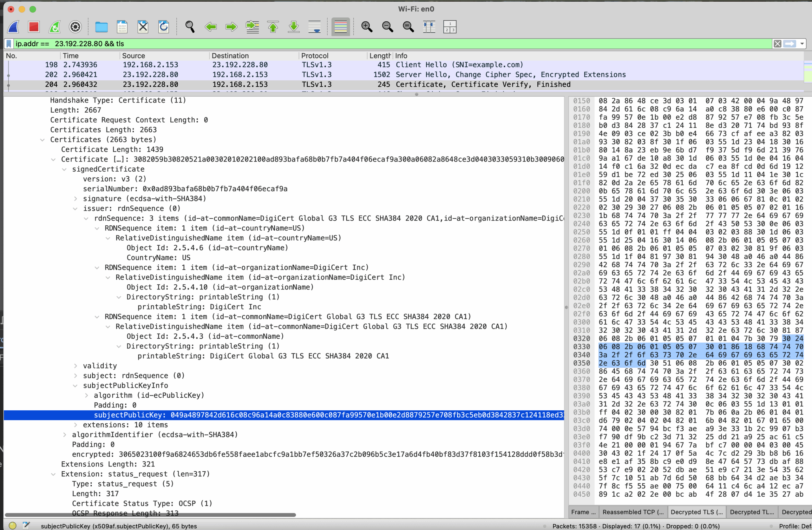
Task: Collapse Extension: status_request node
Action: coord(53,474)
